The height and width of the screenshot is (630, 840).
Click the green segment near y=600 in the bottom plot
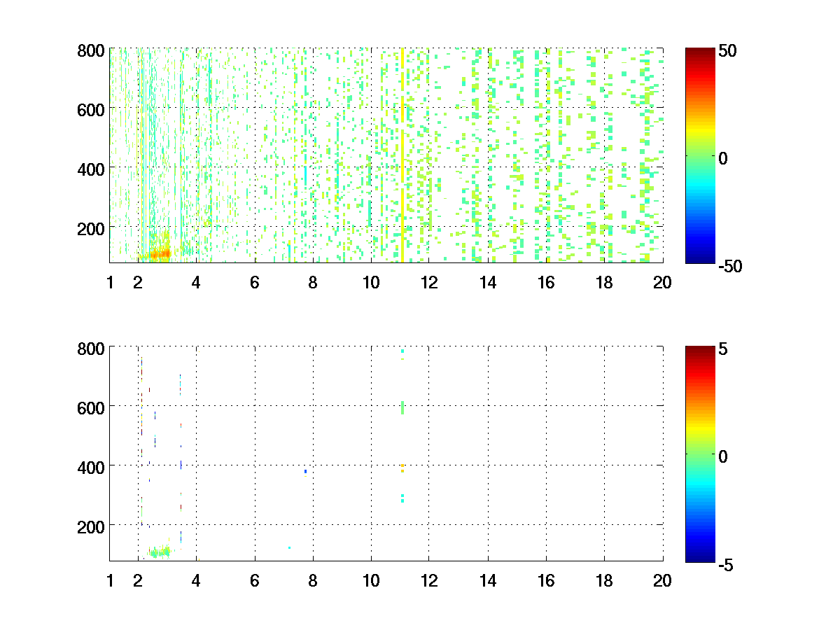[402, 407]
